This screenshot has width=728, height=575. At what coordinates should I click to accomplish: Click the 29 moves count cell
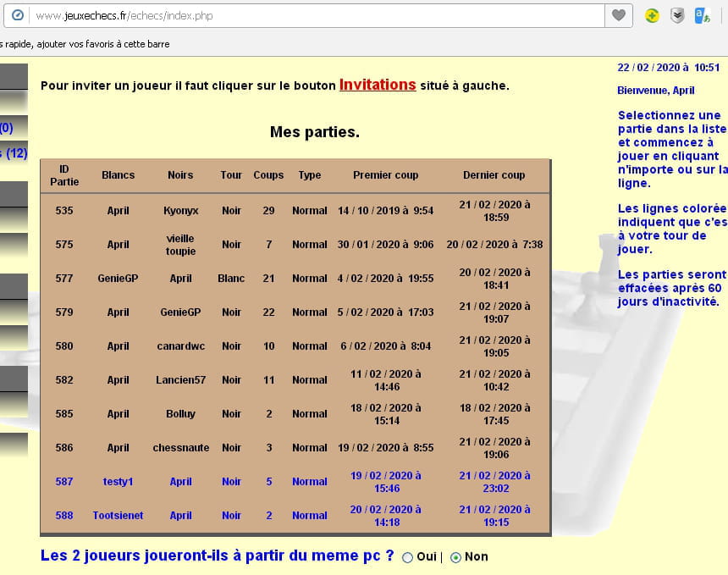(268, 211)
